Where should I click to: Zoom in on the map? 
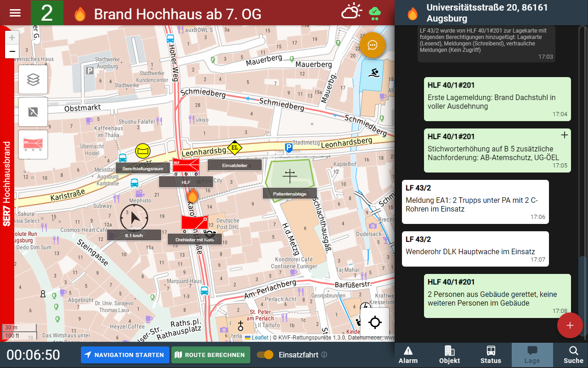click(12, 38)
